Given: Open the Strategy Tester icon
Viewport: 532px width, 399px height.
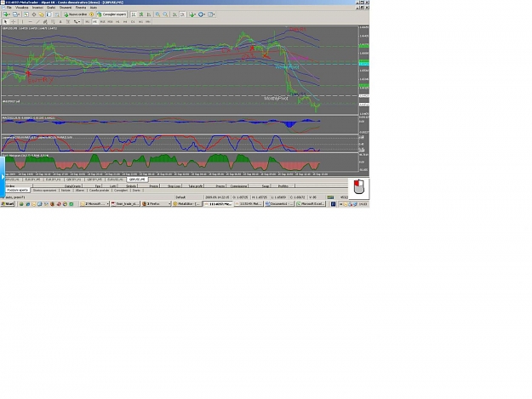Looking at the screenshot, I should pyautogui.click(x=57, y=14).
